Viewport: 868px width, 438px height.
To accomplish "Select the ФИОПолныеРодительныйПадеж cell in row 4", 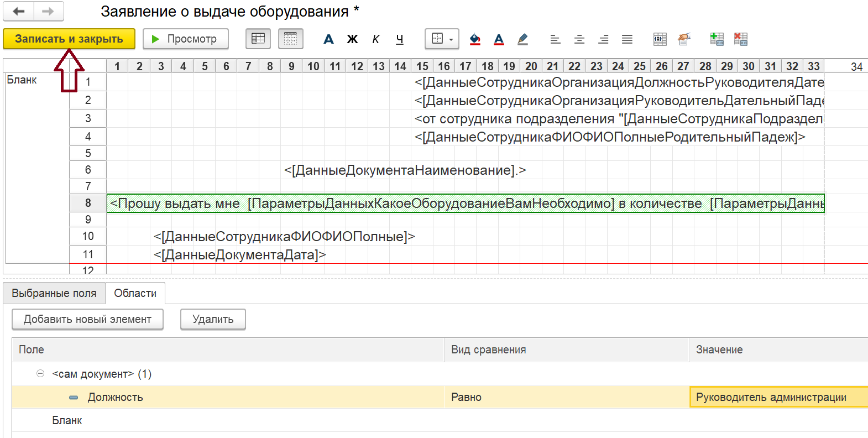I will [610, 137].
